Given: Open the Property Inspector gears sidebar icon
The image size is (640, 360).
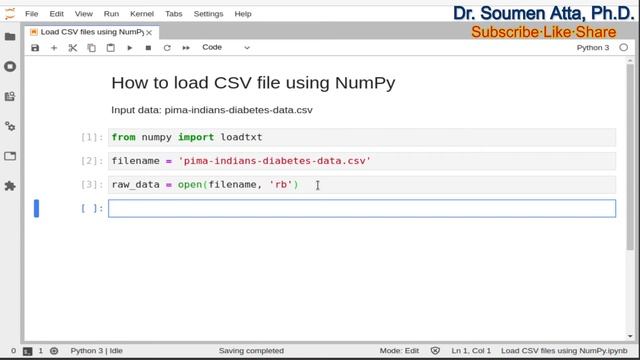Looking at the screenshot, I should pyautogui.click(x=10, y=126).
